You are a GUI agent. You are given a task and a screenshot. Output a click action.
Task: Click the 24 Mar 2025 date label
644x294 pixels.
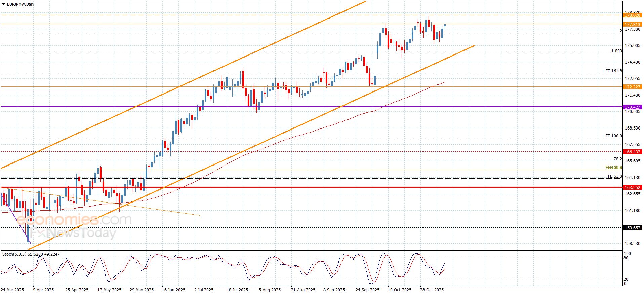(x=12, y=290)
